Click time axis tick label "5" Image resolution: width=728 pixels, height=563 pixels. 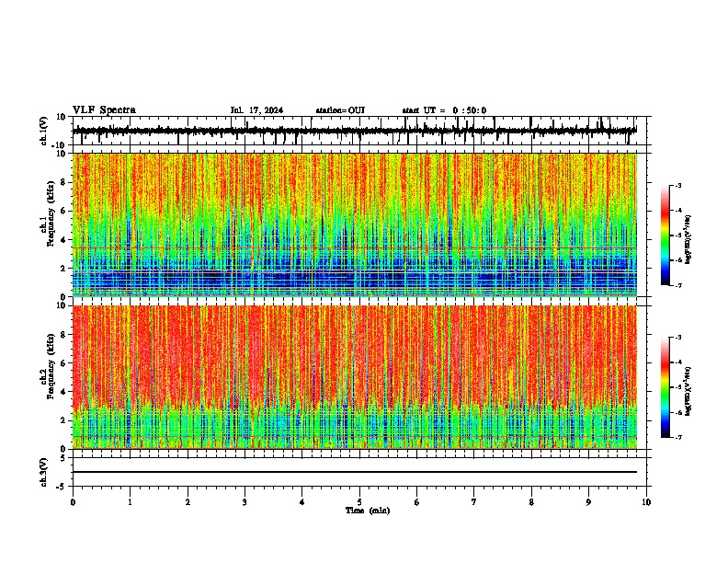click(x=359, y=502)
